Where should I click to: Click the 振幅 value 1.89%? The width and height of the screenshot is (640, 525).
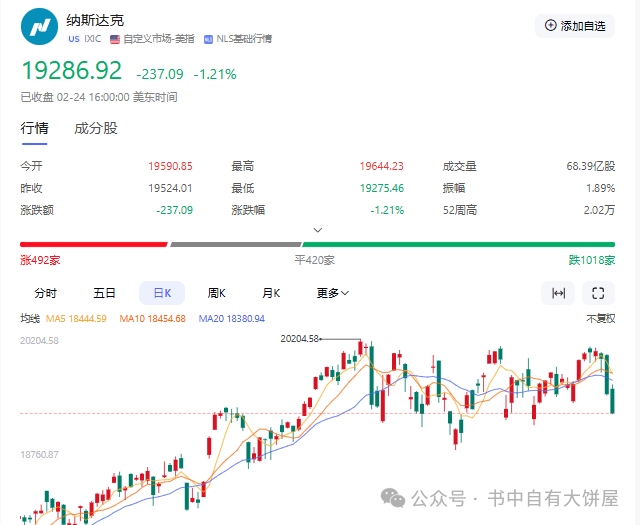[600, 188]
